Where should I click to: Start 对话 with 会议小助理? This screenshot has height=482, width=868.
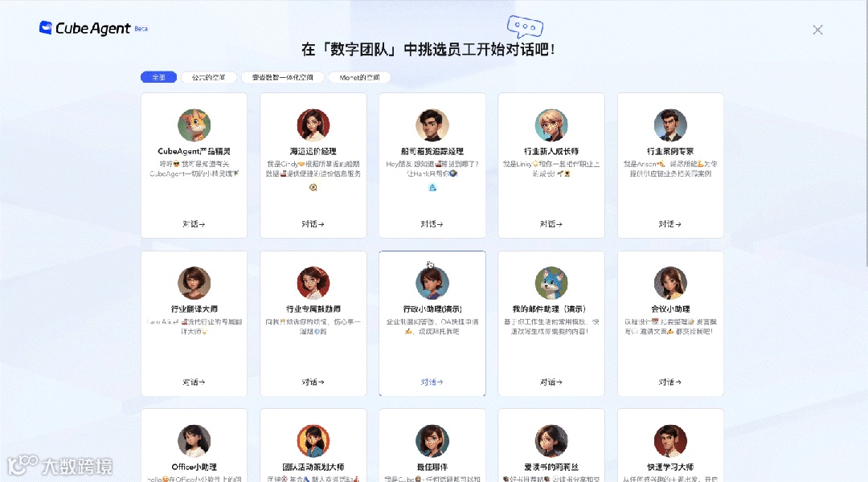pyautogui.click(x=670, y=382)
